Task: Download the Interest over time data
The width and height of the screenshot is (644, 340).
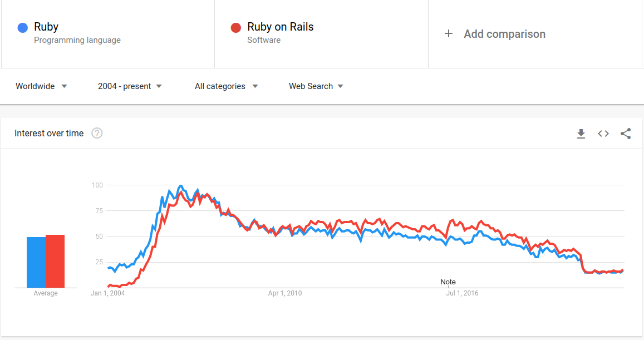Action: tap(581, 134)
